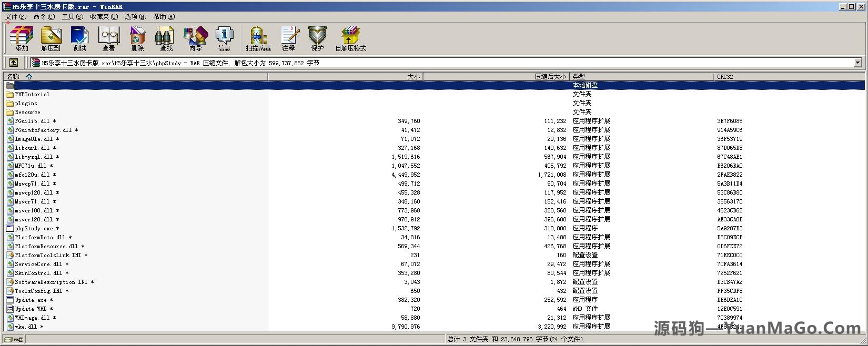Screen dimensions: 868x346
Task: Open the Help (帮助) menu
Action: pyautogui.click(x=164, y=17)
